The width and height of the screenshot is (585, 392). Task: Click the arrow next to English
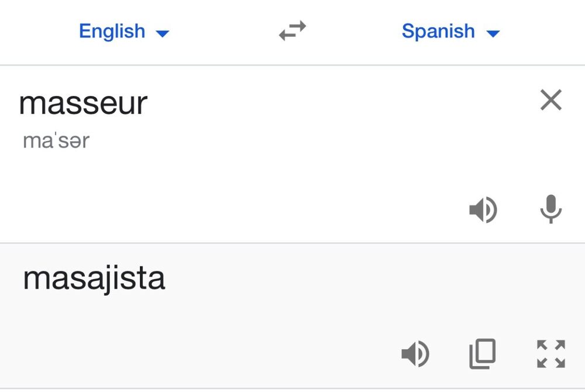(x=163, y=33)
